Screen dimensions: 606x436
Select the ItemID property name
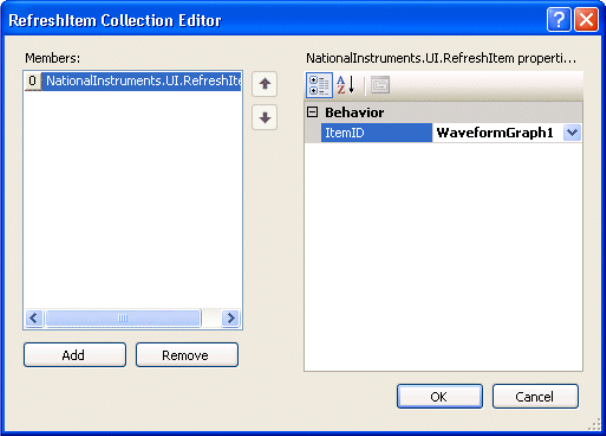pos(376,133)
